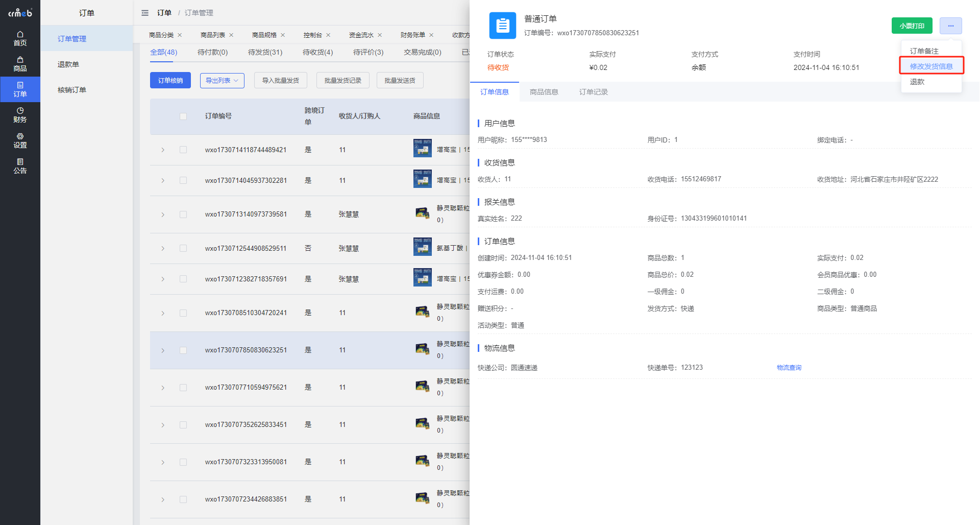Switch to 待收货(4) filter tab
980x525 pixels.
[317, 52]
